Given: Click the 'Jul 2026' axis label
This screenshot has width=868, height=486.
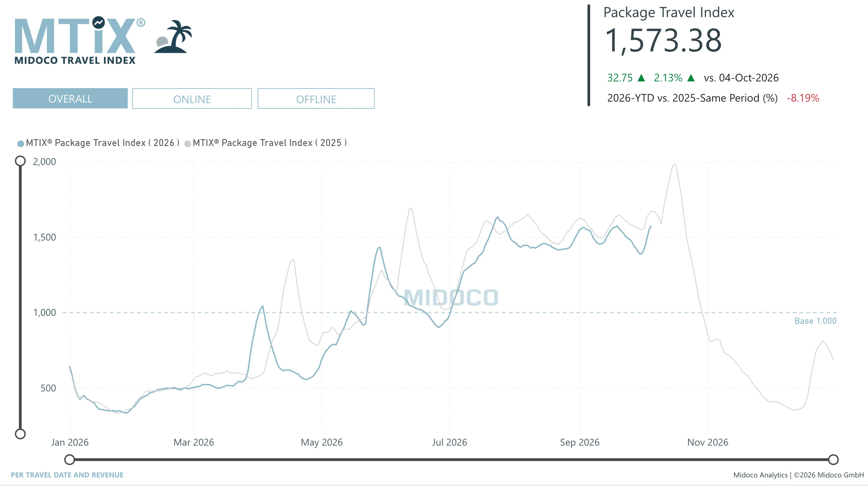Looking at the screenshot, I should [x=450, y=442].
